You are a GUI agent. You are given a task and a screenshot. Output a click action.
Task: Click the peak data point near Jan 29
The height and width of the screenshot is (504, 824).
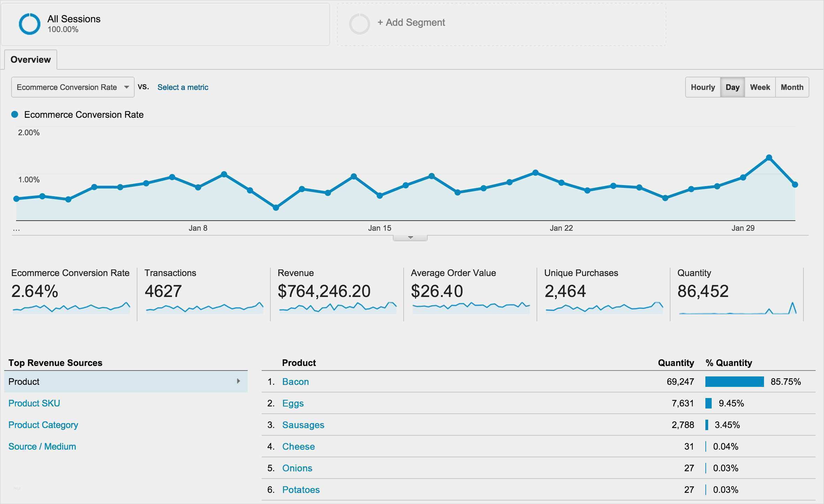coord(769,158)
